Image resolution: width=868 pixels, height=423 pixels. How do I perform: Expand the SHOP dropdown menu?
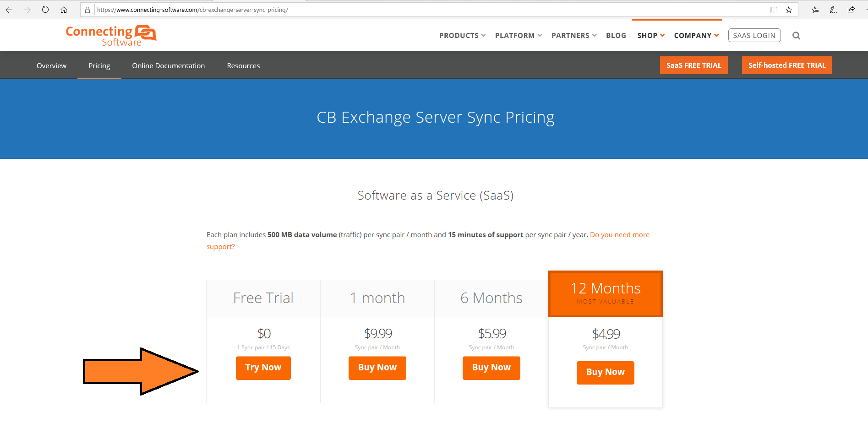coord(651,35)
